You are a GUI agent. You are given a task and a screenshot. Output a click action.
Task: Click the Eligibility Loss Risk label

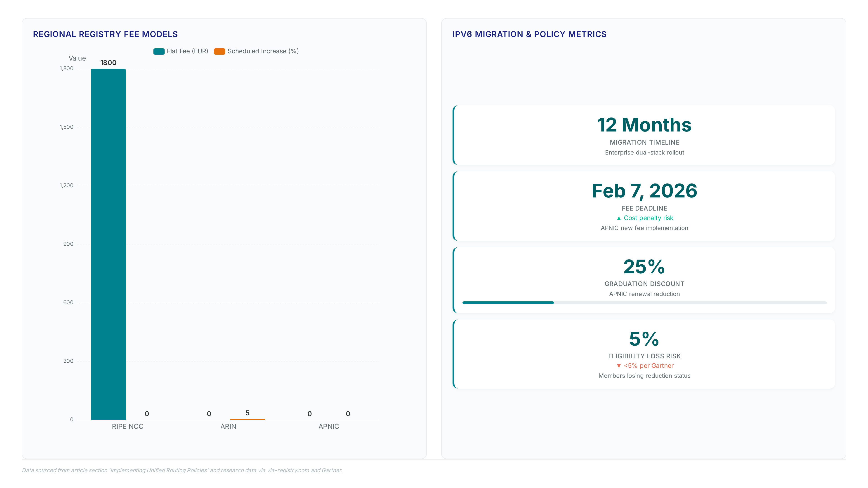(x=644, y=356)
